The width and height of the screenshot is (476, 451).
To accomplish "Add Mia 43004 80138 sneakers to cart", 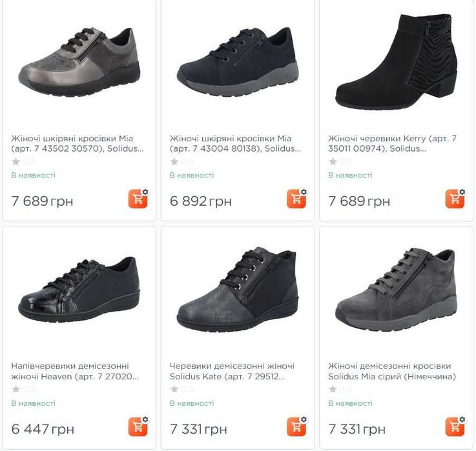I will [x=296, y=199].
